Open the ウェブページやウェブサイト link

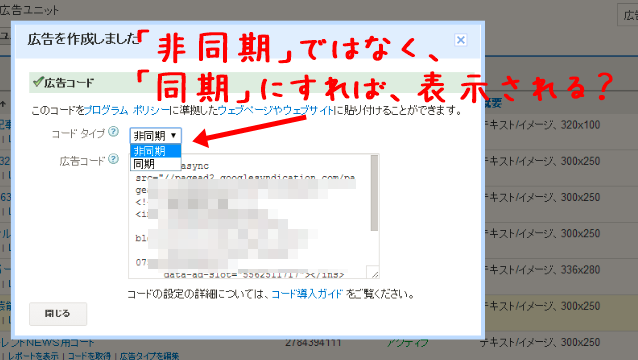(x=275, y=110)
